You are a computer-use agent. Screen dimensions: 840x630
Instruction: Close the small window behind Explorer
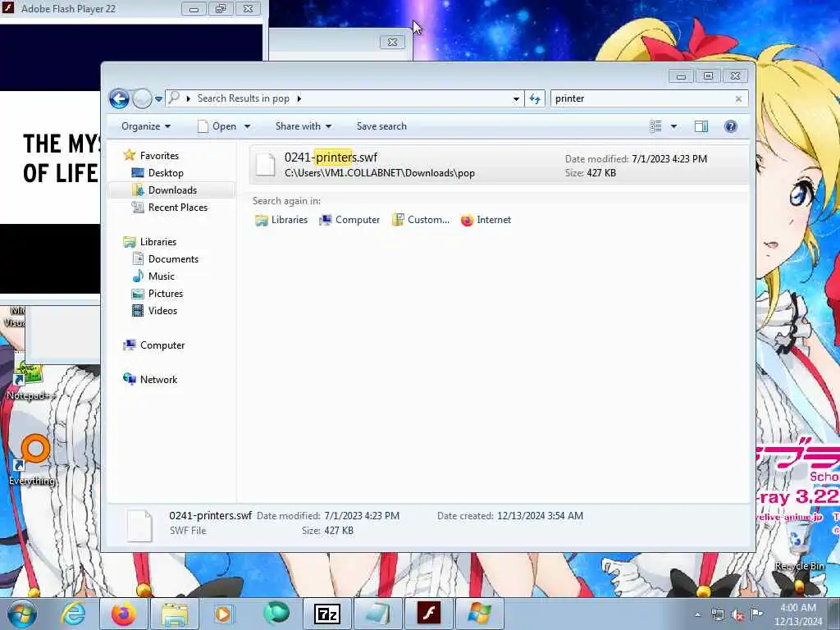pyautogui.click(x=393, y=42)
